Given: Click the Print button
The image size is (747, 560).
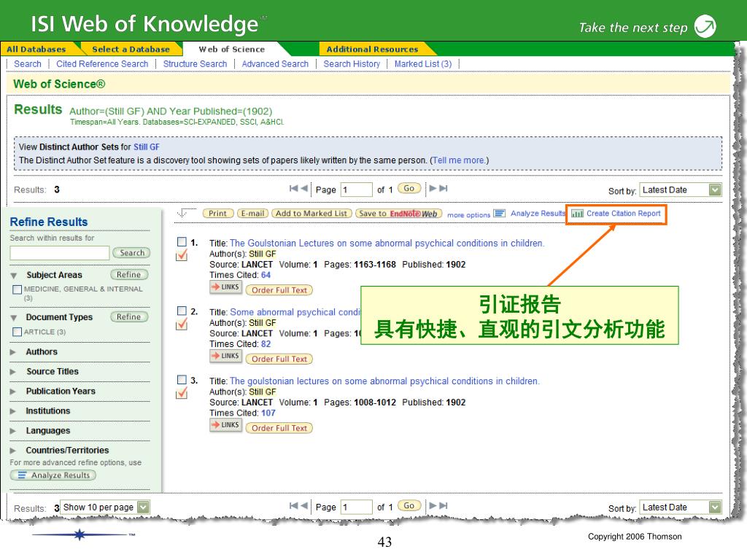Looking at the screenshot, I should point(217,214).
